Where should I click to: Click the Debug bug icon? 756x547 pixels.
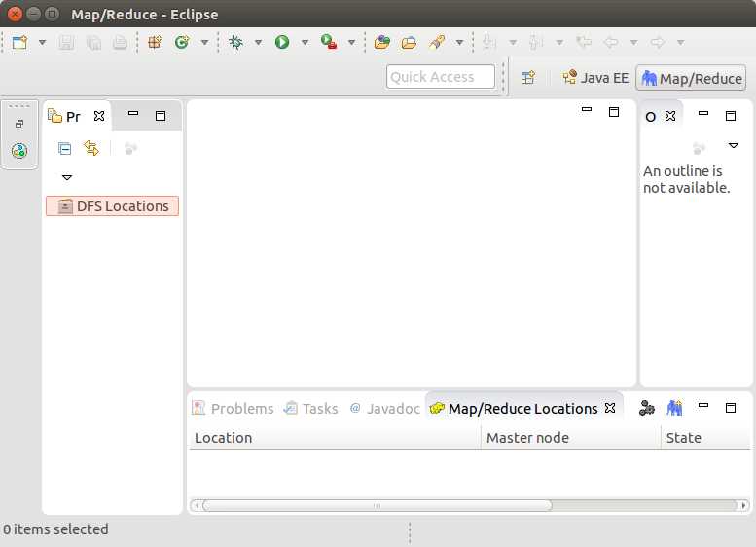click(235, 43)
